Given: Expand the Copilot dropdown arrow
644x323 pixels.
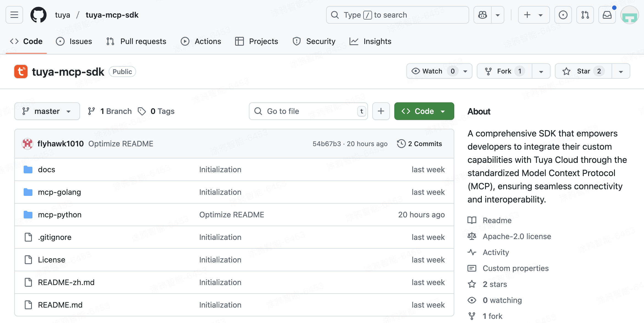Looking at the screenshot, I should tap(498, 15).
